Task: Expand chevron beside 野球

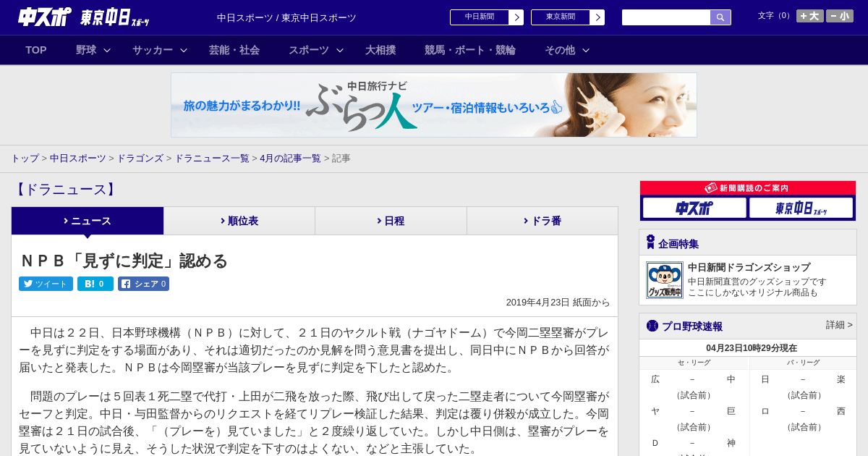Action: (107, 50)
